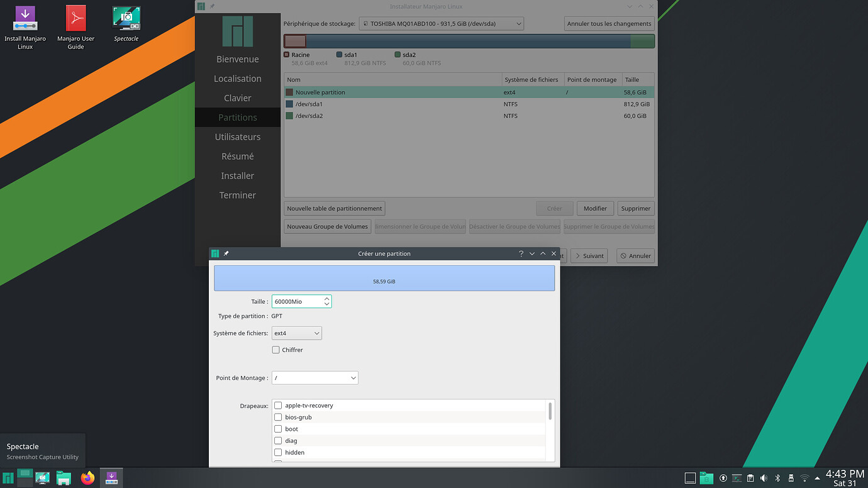The image size is (868, 488).
Task: Open removable devices tray icon
Action: coord(791,479)
